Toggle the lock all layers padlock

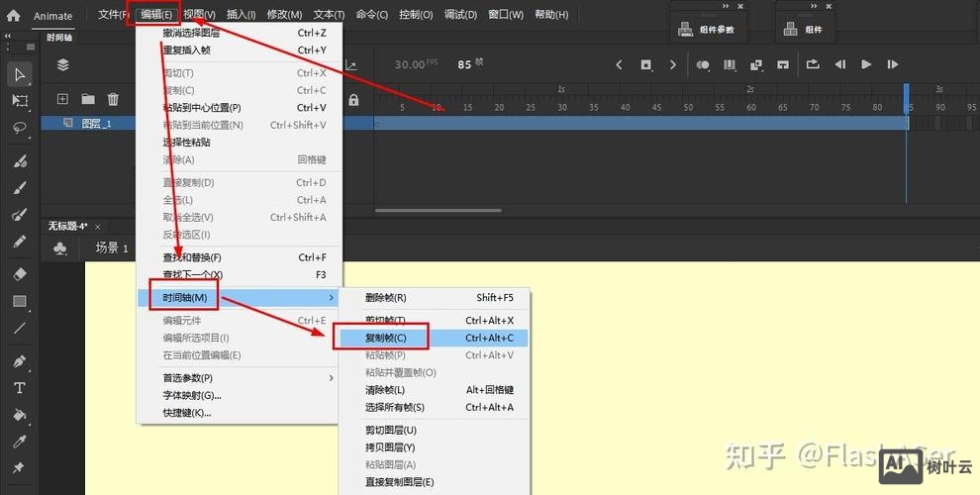coord(353,99)
